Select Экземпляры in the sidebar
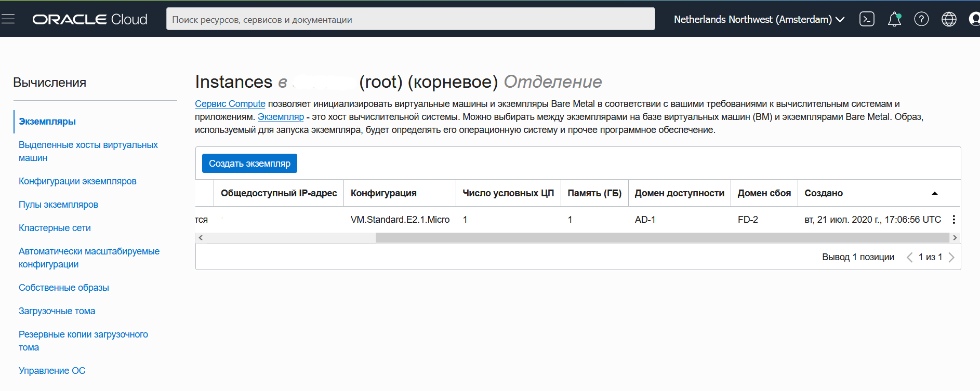980x391 pixels. click(x=47, y=122)
